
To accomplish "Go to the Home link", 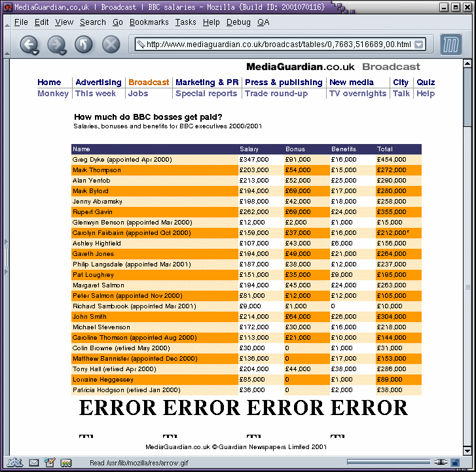I will (x=49, y=82).
